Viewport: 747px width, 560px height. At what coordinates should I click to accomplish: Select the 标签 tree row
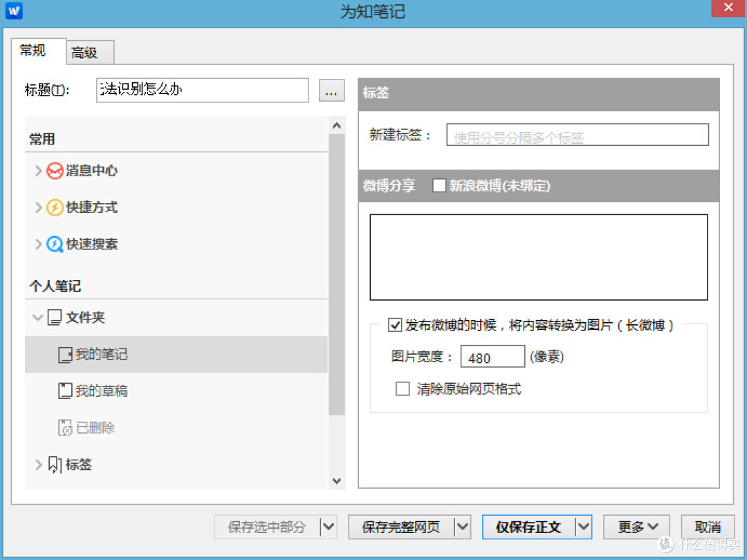(x=176, y=465)
